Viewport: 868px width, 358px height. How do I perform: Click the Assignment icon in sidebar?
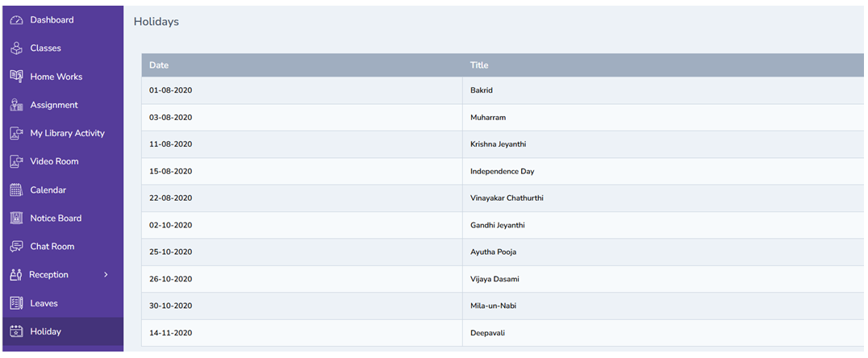(16, 105)
